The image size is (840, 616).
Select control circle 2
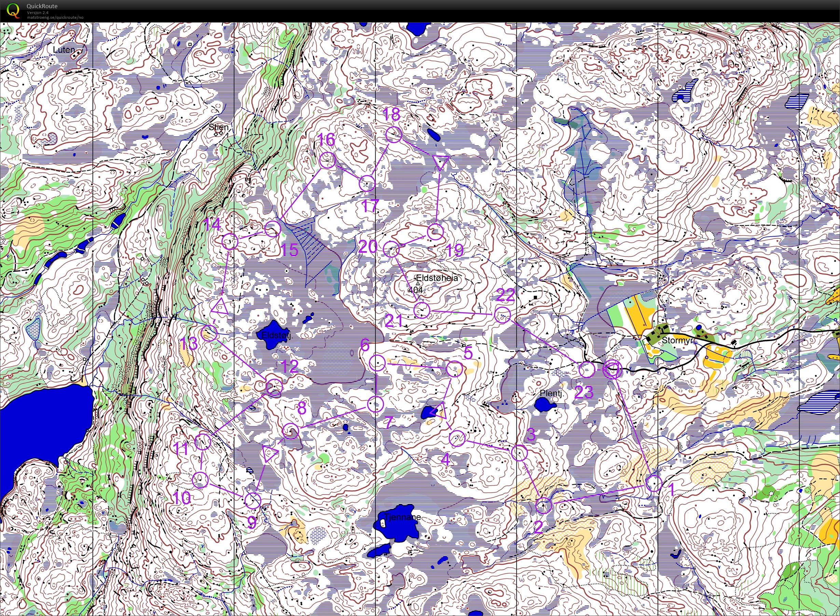tap(543, 506)
